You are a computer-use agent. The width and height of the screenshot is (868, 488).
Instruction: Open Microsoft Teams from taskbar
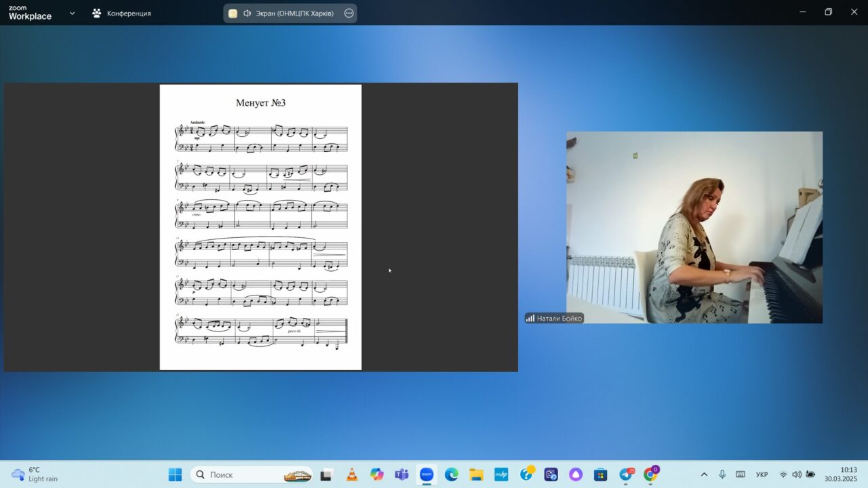(401, 474)
